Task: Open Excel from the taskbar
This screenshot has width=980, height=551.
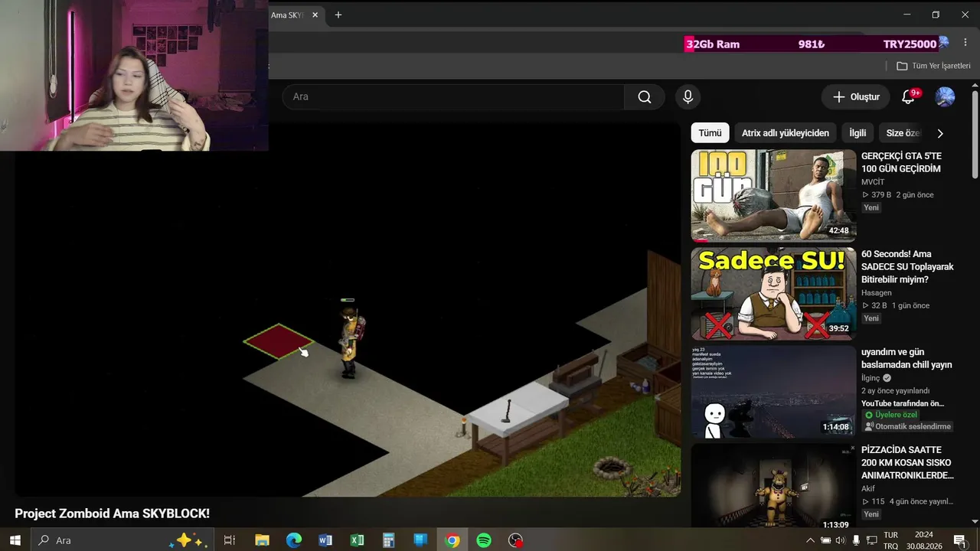Action: click(x=357, y=540)
